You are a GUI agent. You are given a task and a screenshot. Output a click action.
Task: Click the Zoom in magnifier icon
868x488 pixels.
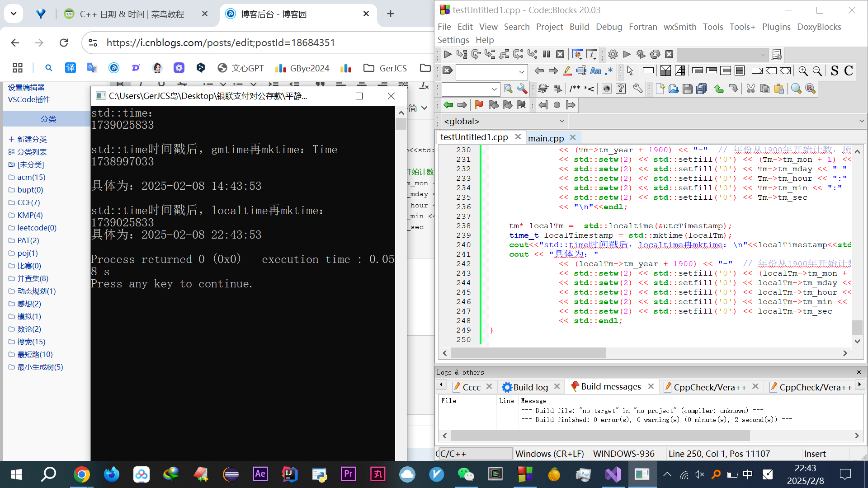point(803,71)
